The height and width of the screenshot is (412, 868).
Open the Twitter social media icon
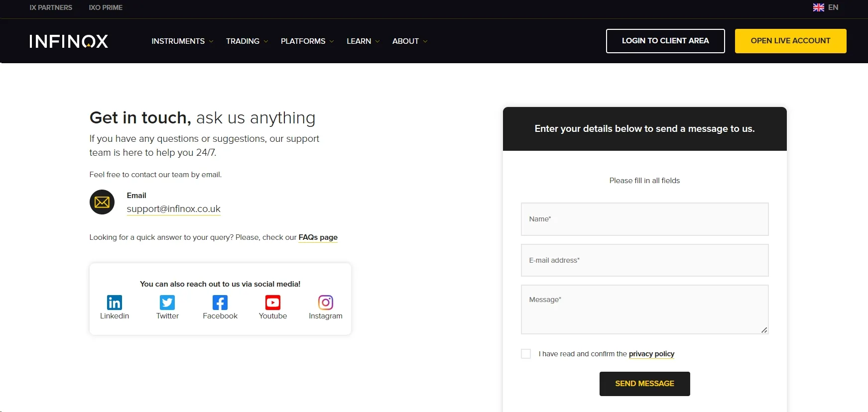tap(167, 303)
